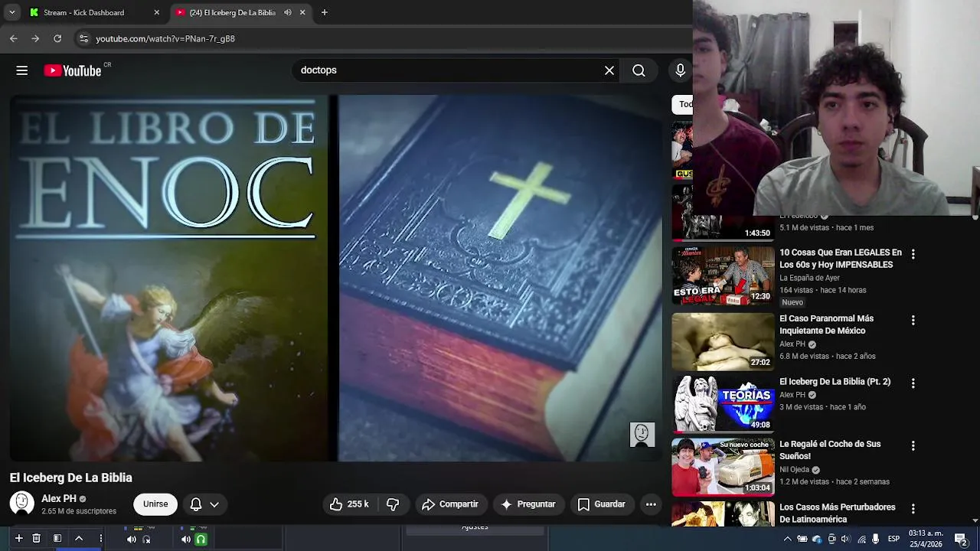Open the source panel kebab menu

point(100,539)
